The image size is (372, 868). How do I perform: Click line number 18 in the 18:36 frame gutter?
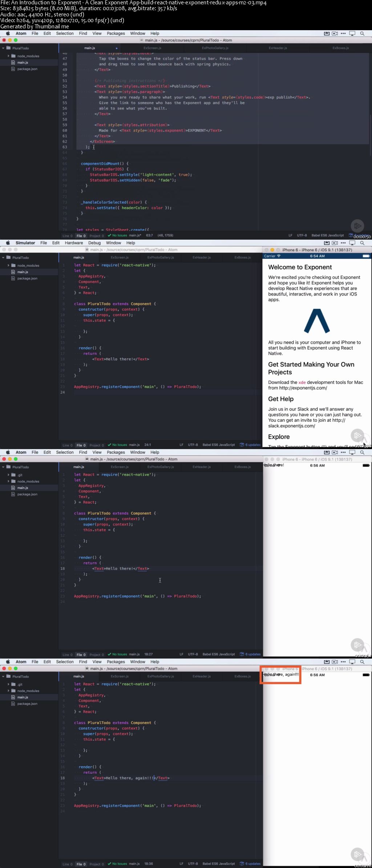tap(62, 778)
